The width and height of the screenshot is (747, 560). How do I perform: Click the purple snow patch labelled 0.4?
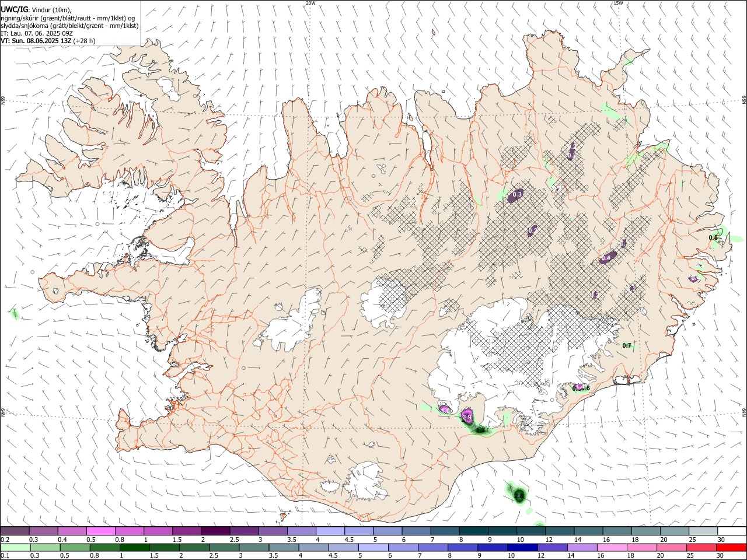coord(606,257)
